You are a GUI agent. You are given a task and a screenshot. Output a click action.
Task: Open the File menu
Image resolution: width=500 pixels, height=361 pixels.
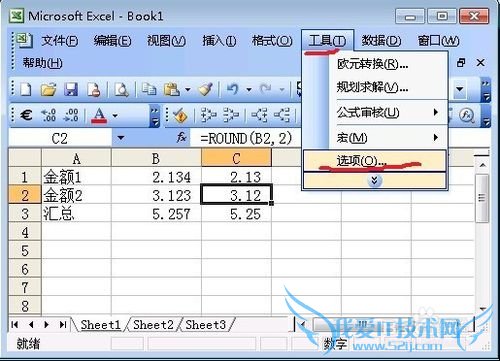click(60, 41)
